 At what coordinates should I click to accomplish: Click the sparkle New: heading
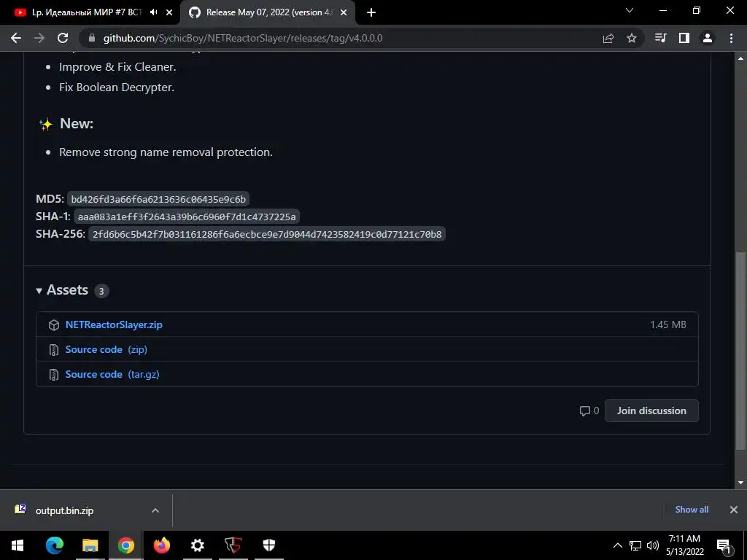(66, 124)
